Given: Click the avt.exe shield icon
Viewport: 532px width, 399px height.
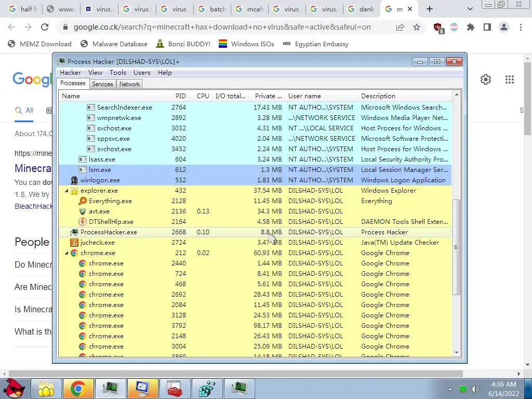Looking at the screenshot, I should click(83, 211).
